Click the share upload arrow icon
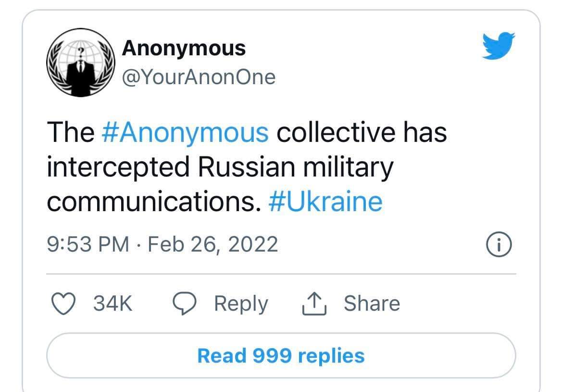The height and width of the screenshot is (392, 562). pyautogui.click(x=314, y=303)
